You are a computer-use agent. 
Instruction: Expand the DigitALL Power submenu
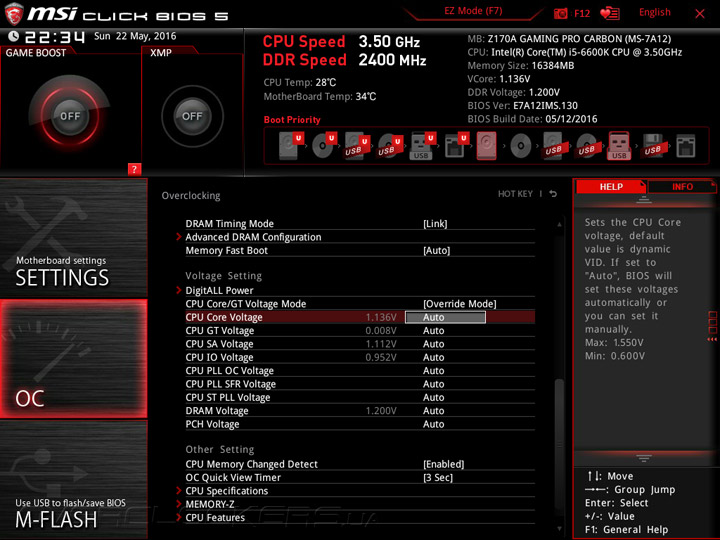219,290
